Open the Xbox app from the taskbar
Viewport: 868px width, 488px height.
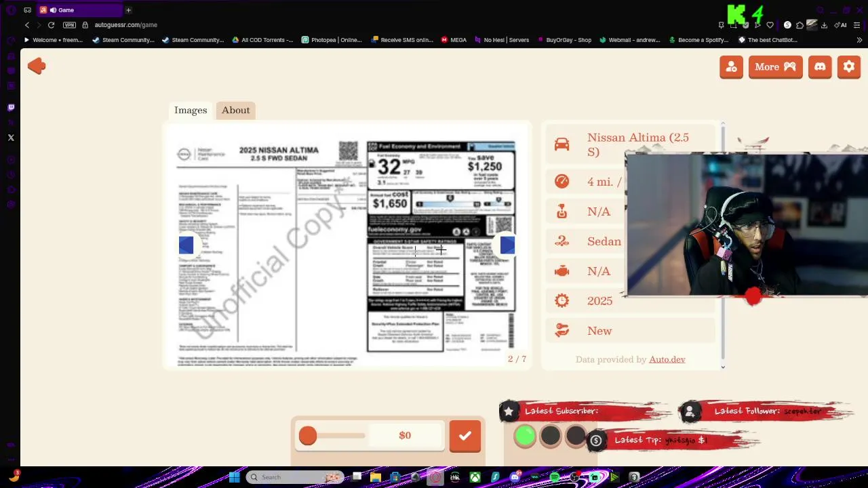[475, 477]
